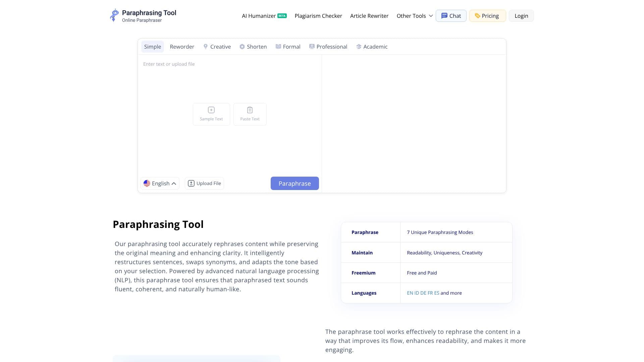Image resolution: width=644 pixels, height=362 pixels.
Task: Click the 'Freemium' row label
Action: pyautogui.click(x=364, y=273)
